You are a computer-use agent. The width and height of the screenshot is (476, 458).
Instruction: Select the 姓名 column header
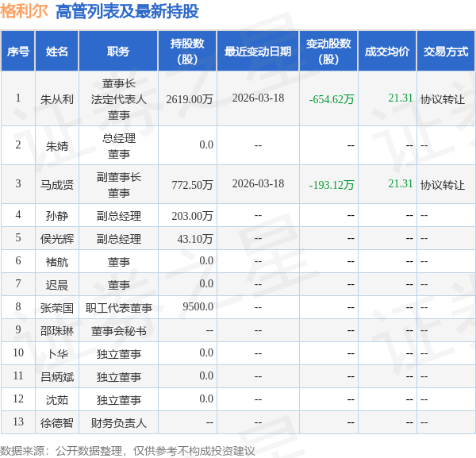57,52
